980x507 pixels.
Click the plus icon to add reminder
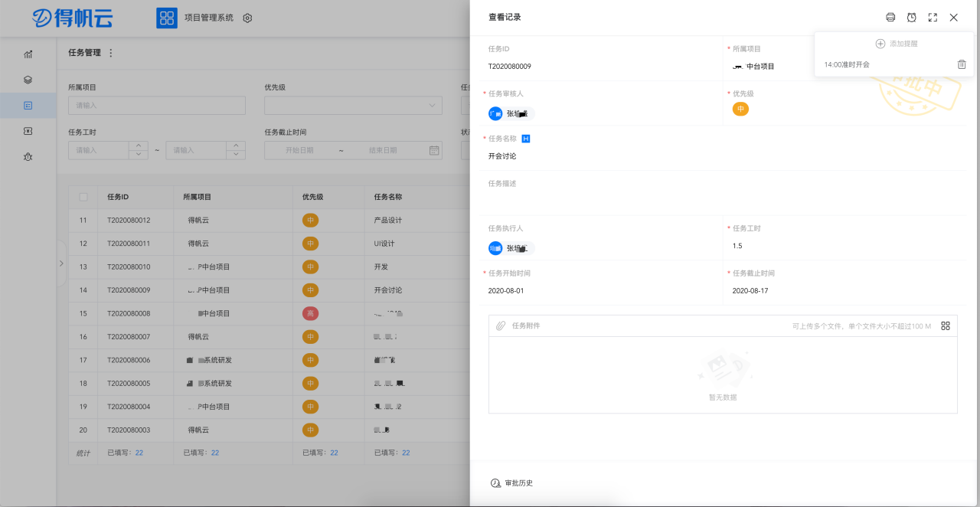pos(880,44)
